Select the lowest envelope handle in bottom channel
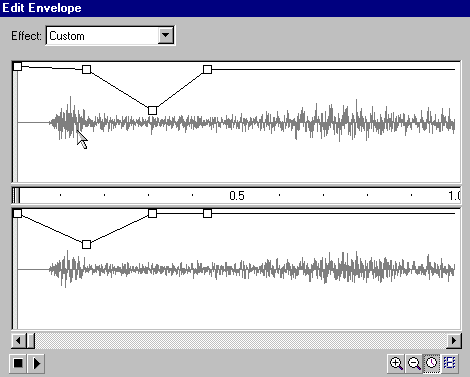 click(86, 244)
